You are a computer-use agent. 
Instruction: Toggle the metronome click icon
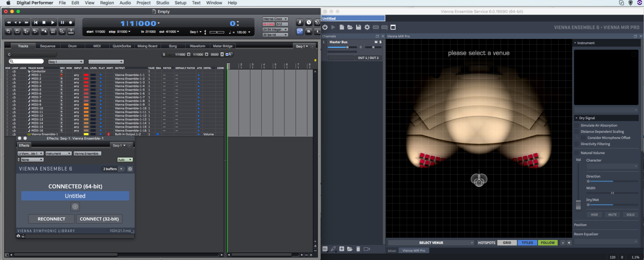click(317, 22)
